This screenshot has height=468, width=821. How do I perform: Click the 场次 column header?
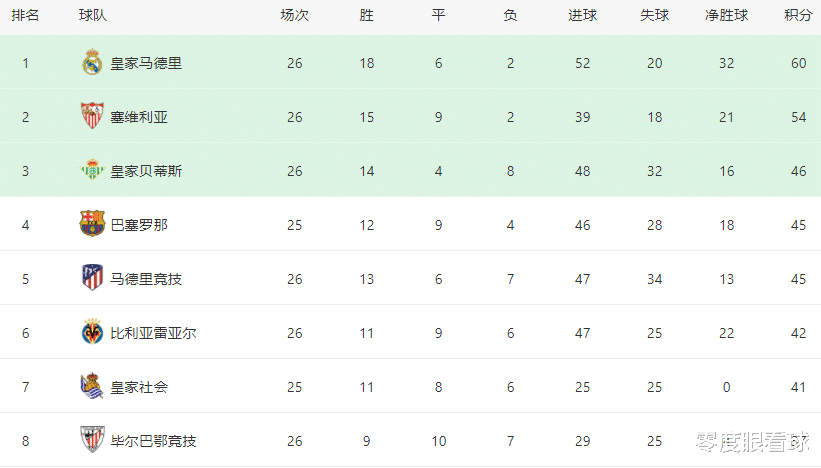click(294, 16)
